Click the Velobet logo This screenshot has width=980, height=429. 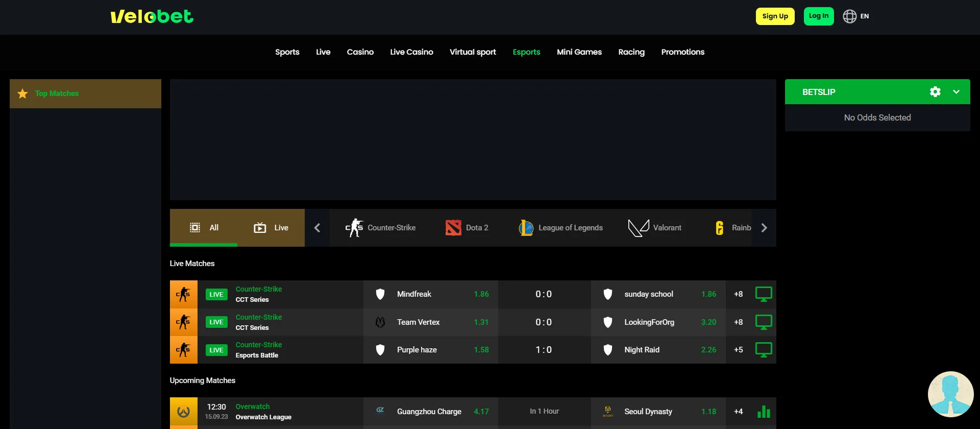(x=152, y=17)
